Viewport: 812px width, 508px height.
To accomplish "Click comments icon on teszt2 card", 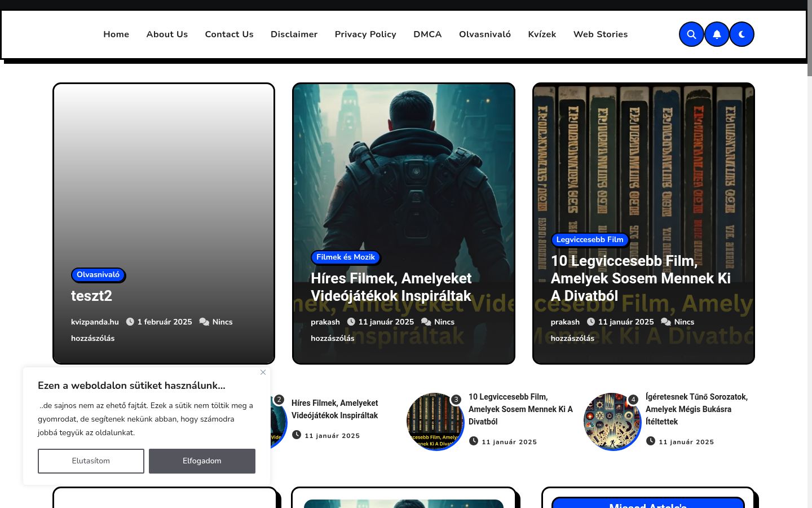I will coord(204,322).
